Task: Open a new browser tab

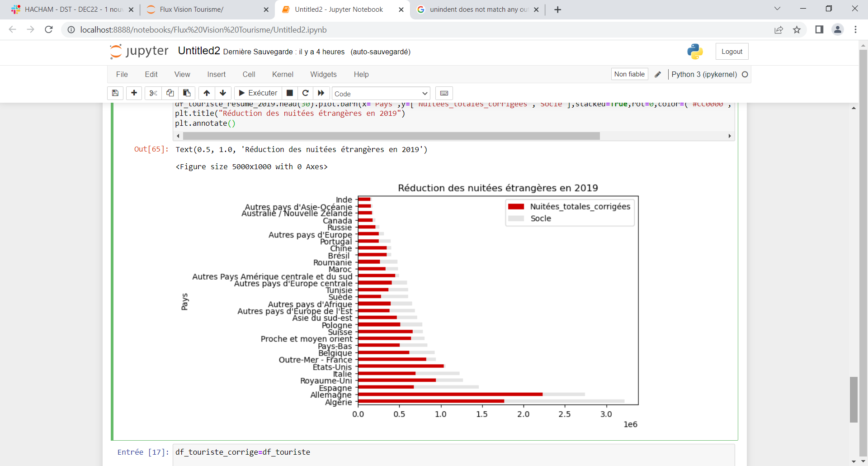Action: pos(558,10)
